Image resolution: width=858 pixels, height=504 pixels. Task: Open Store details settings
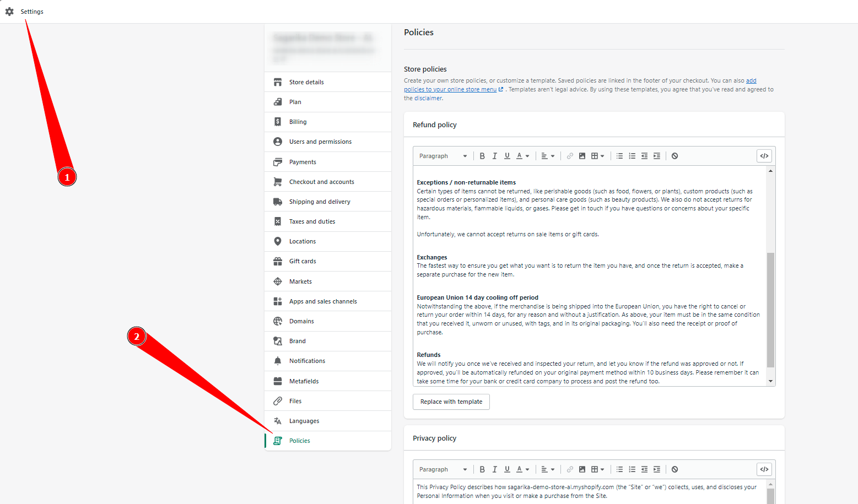(328, 82)
